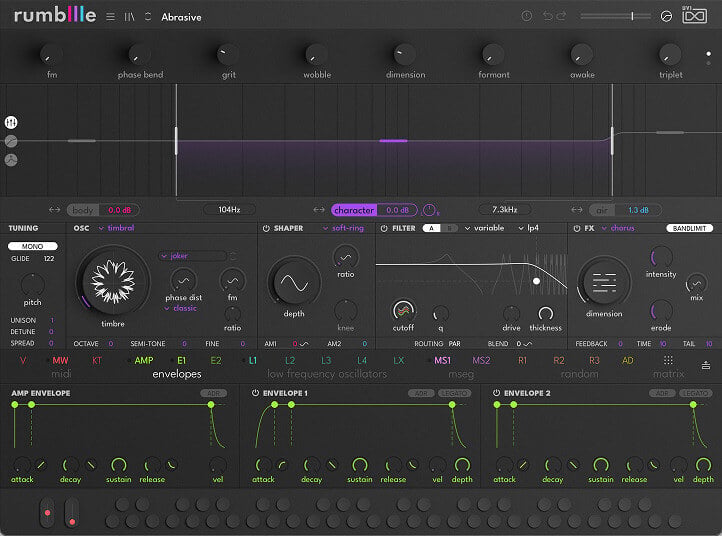Image resolution: width=722 pixels, height=536 pixels.
Task: Select the third radial view icon on left
Action: pos(11,160)
